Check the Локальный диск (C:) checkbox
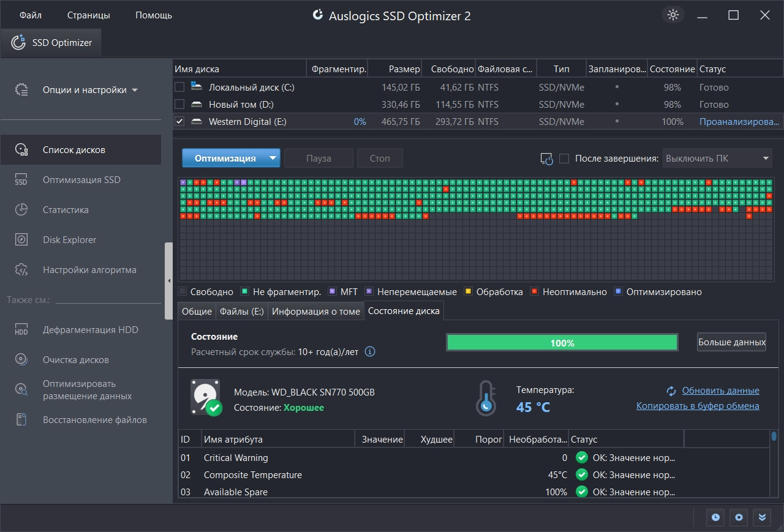Screen dimensions: 784x532 tap(179, 88)
